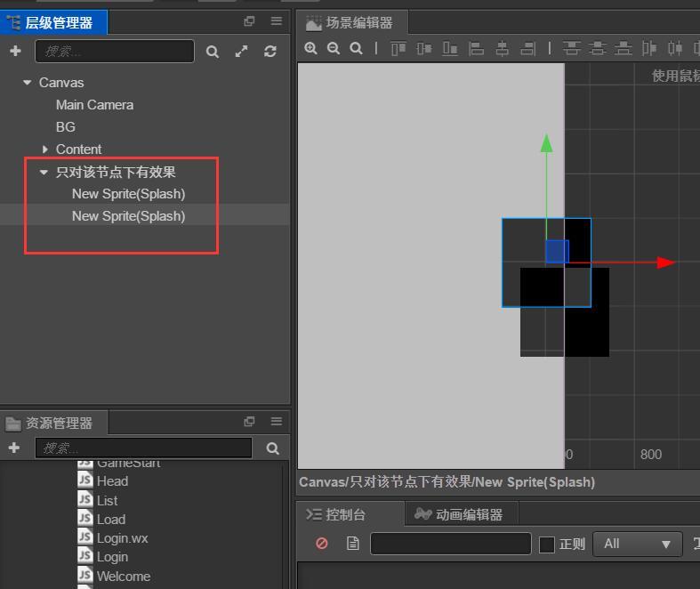Focus the assets search field
The width and height of the screenshot is (700, 589).
point(144,448)
